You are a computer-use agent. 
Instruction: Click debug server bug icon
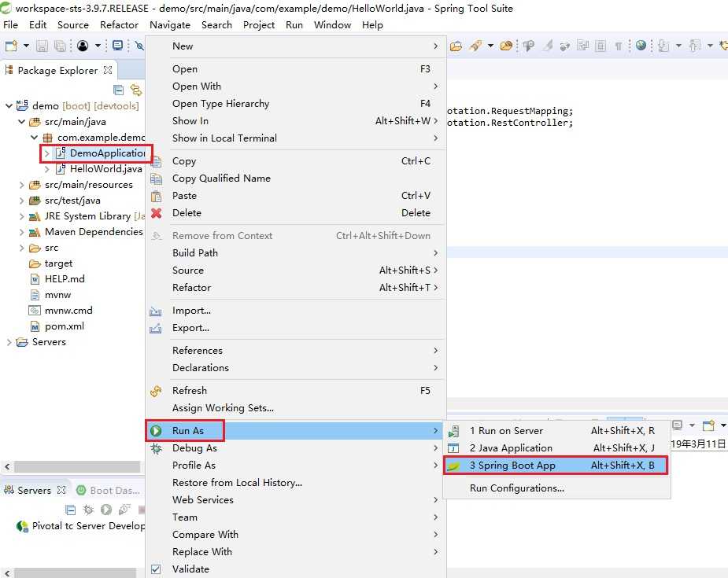87,510
